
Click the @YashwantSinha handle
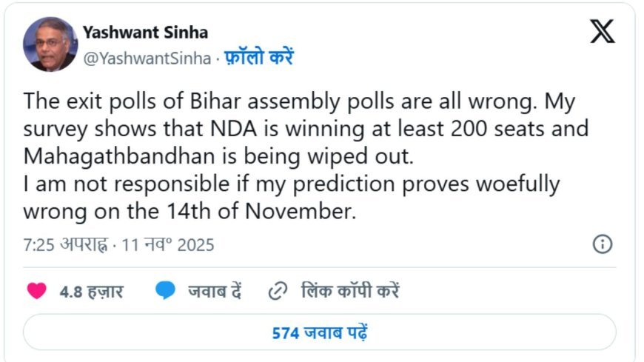coord(147,58)
